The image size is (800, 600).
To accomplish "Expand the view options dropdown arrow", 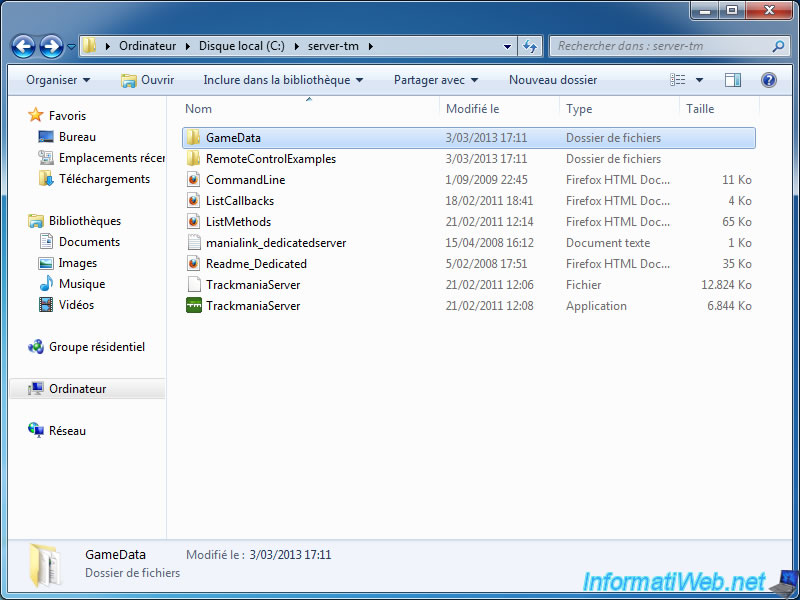I will (x=699, y=80).
